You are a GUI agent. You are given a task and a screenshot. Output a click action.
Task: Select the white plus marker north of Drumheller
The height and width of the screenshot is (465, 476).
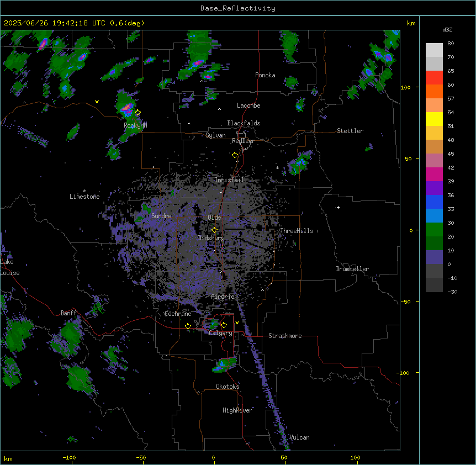338,207
